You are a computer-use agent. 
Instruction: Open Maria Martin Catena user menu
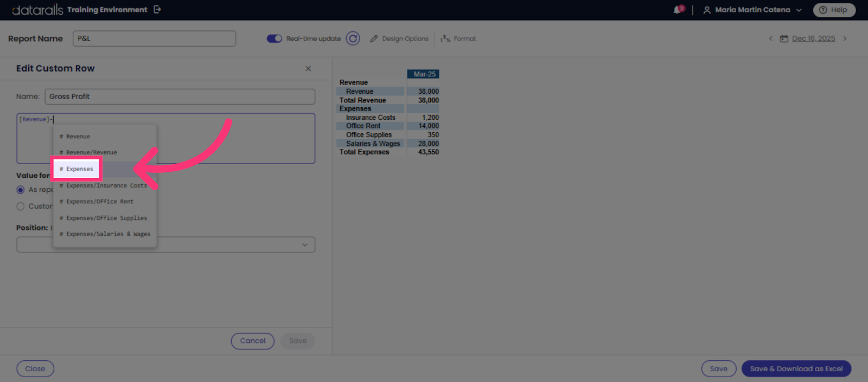pyautogui.click(x=752, y=10)
